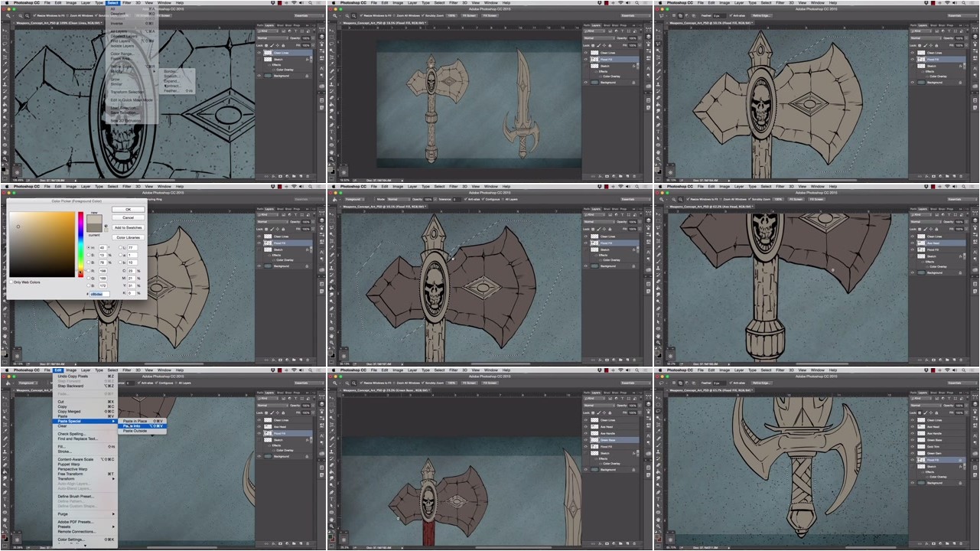This screenshot has height=551, width=980.
Task: Select the Move tool in the Gold Trim frame
Action: coord(658,397)
